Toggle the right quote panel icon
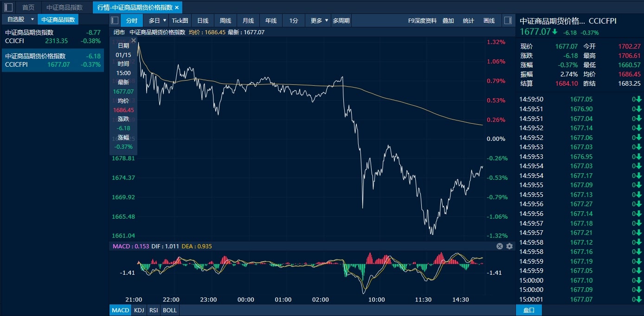644x316 pixels. pos(508,20)
